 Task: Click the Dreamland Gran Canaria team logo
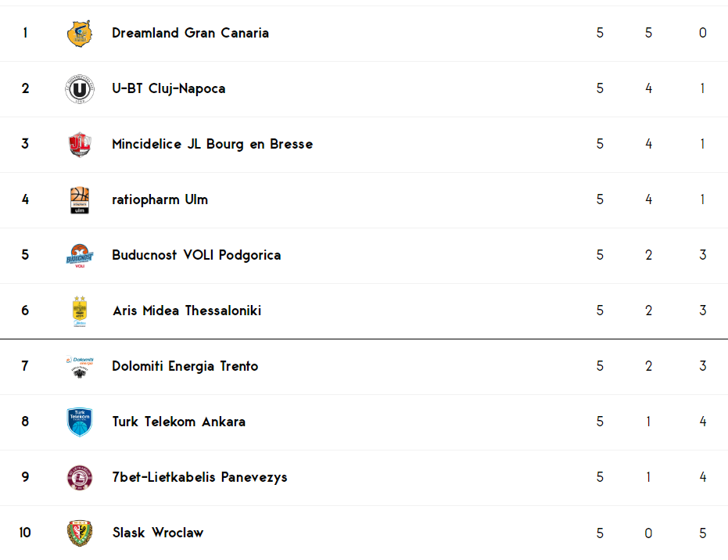point(80,34)
